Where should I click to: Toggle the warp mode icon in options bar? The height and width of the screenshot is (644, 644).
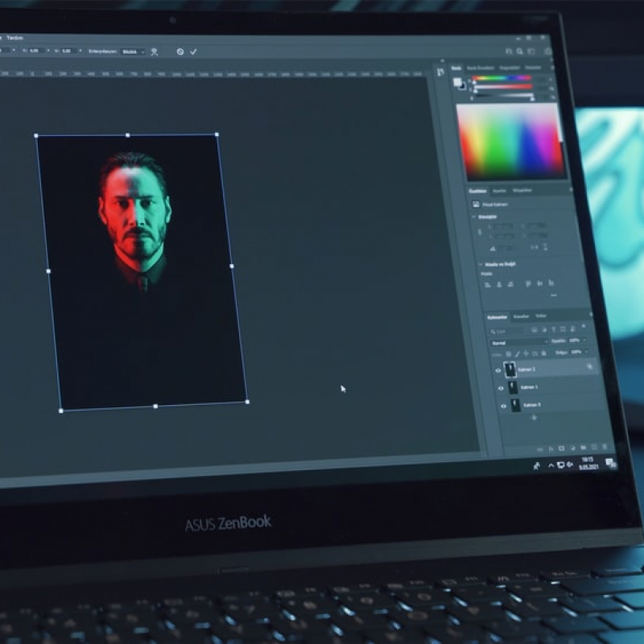point(154,52)
